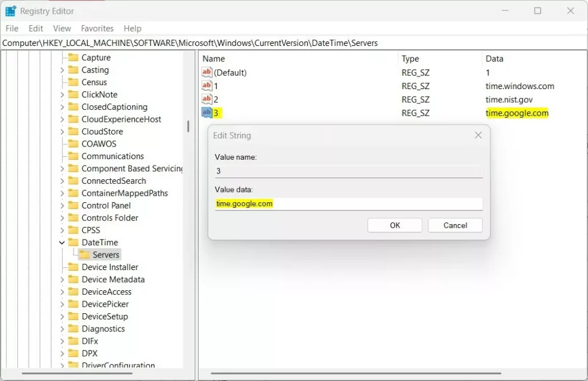Expand the CloudExperienceHost tree node

click(x=62, y=120)
